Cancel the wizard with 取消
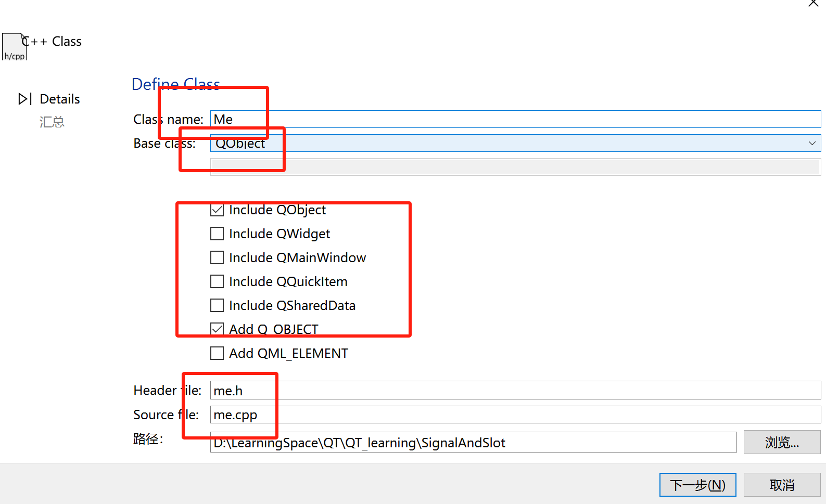Image resolution: width=826 pixels, height=504 pixels. tap(782, 485)
